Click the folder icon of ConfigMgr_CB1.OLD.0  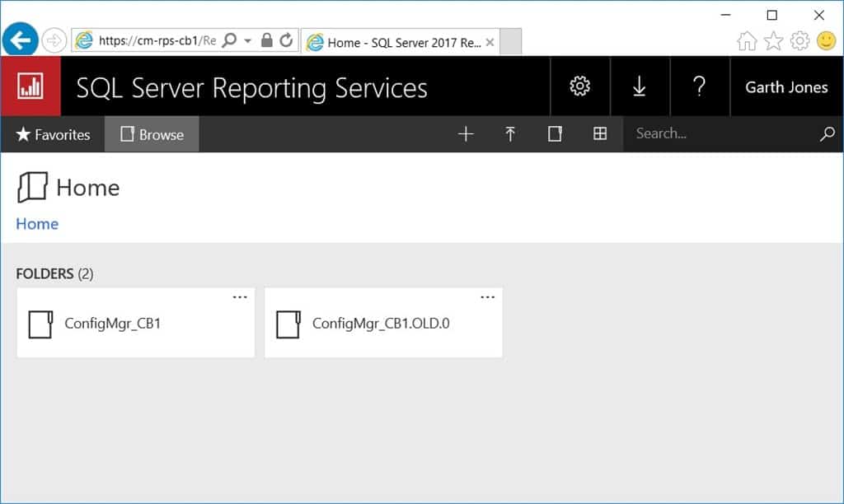[x=288, y=324]
